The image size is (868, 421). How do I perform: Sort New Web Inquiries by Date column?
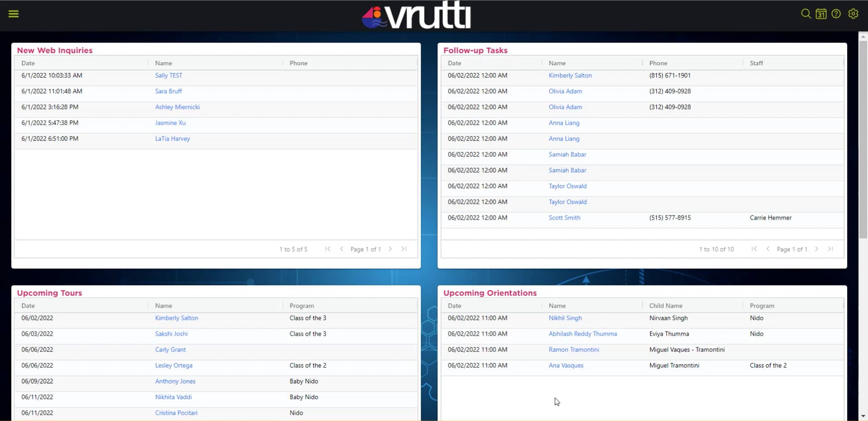[x=28, y=63]
